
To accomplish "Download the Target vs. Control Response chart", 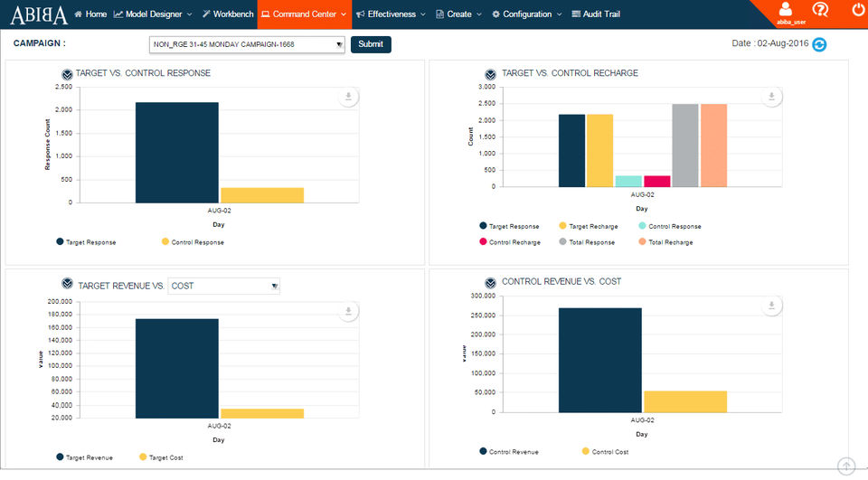I will point(348,97).
